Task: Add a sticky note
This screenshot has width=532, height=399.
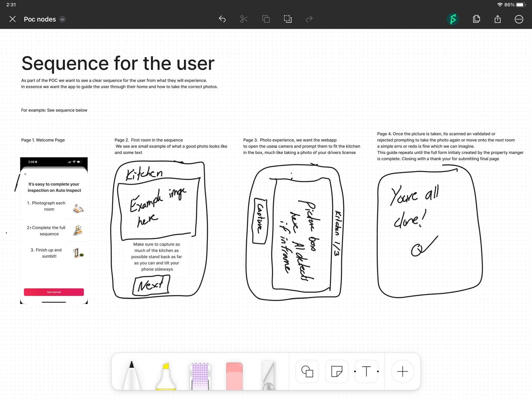Action: coord(337,371)
